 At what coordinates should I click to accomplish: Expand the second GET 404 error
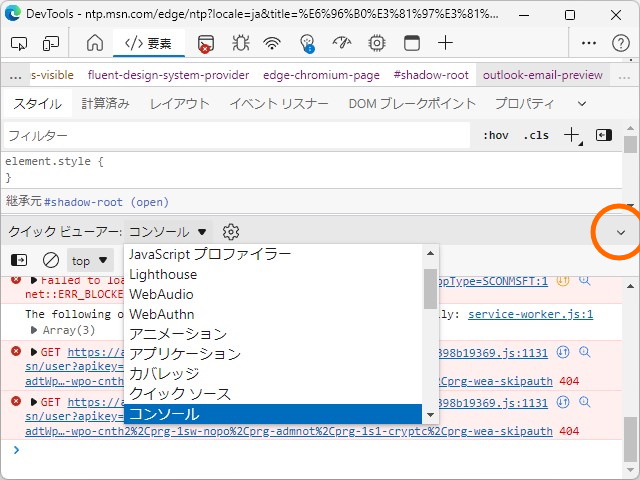pos(34,402)
